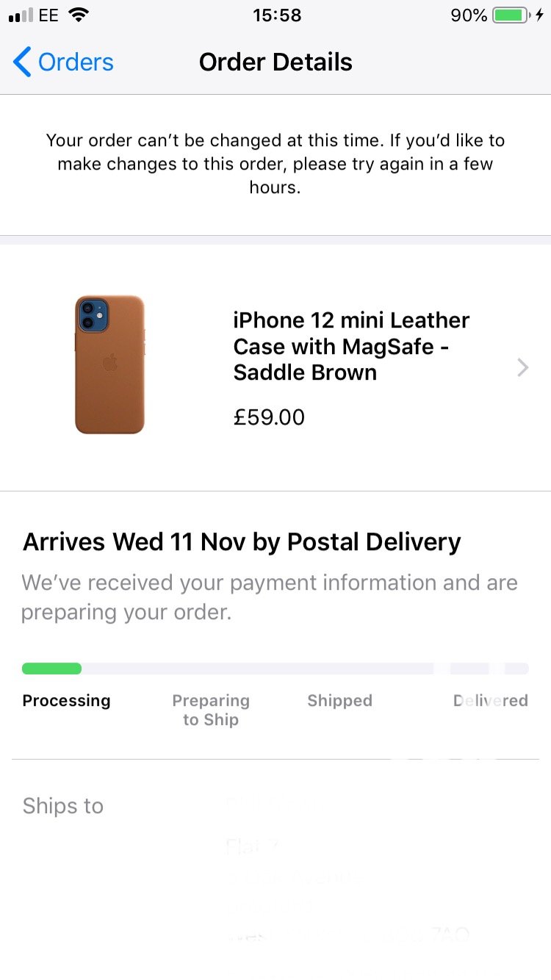Open iPhone 12 mini Leather Case title

click(x=351, y=346)
